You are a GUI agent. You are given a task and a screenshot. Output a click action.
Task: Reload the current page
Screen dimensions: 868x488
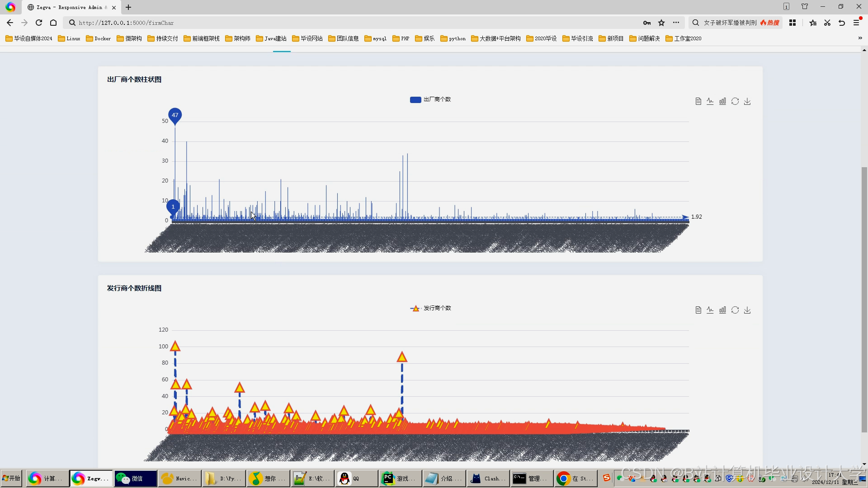(39, 23)
